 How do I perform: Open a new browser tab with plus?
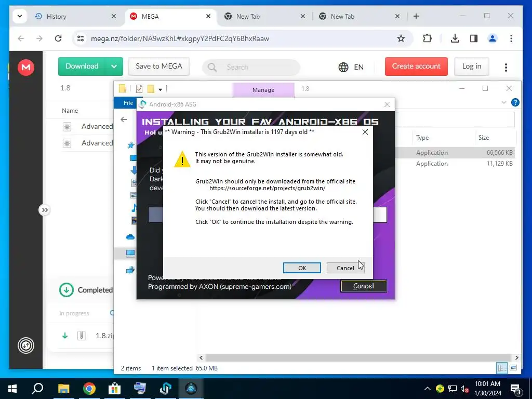coord(416,16)
